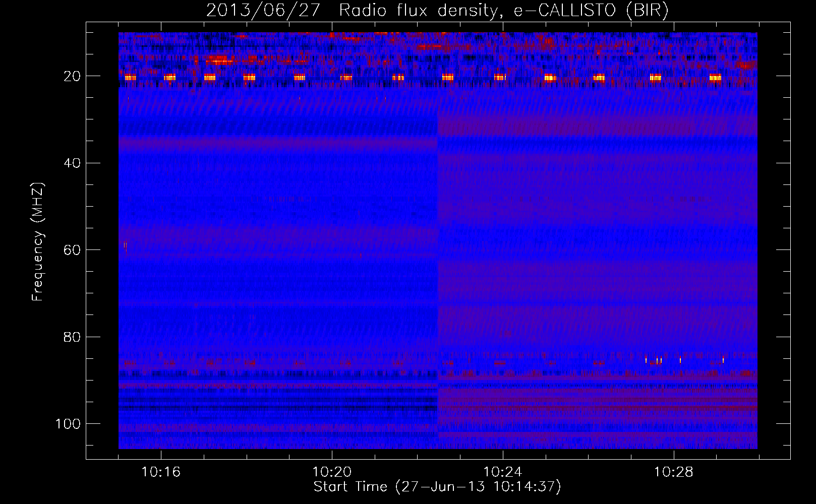Click the 20 frequency tick label
This screenshot has height=504, width=816.
73,77
